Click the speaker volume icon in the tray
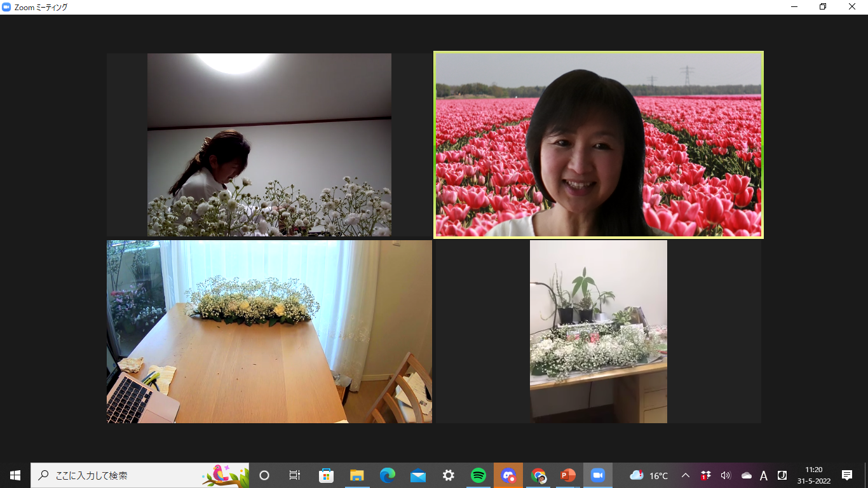868x488 pixels. coord(726,475)
